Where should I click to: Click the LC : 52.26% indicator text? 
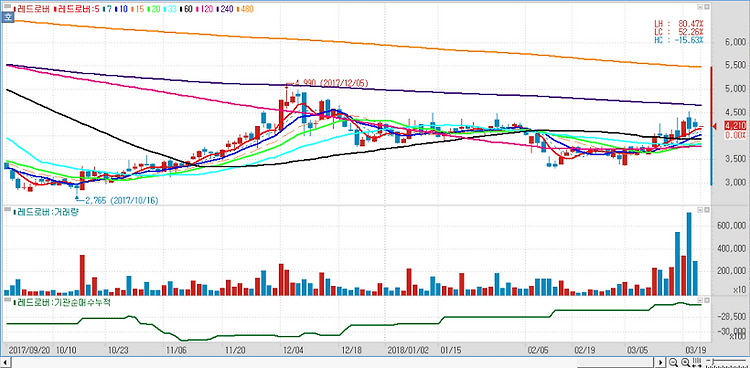coord(679,32)
